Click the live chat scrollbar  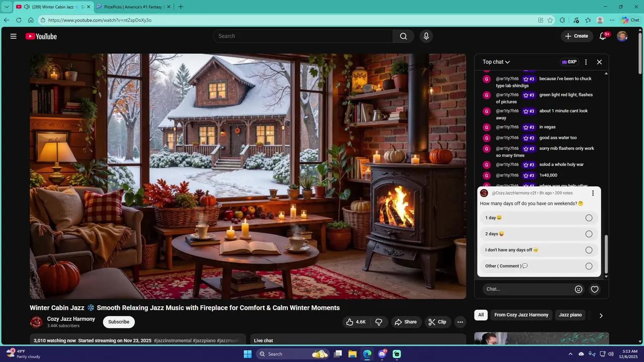(x=606, y=254)
